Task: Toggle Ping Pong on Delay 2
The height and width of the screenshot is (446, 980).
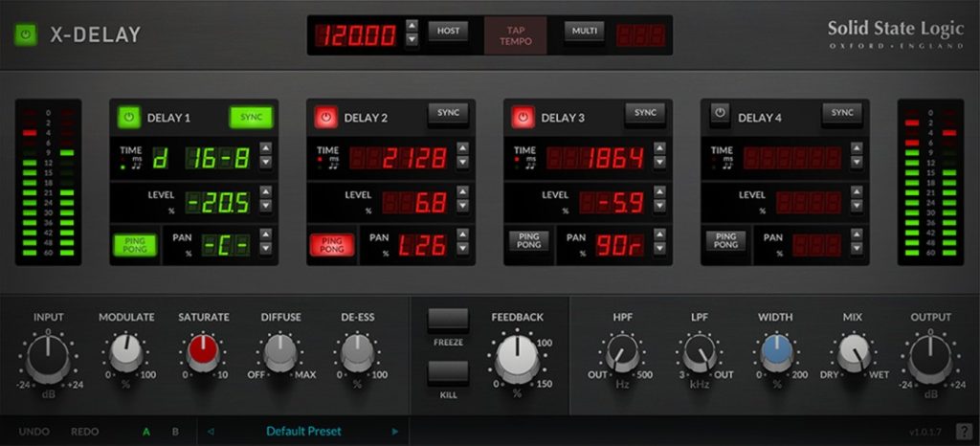Action: [x=331, y=244]
